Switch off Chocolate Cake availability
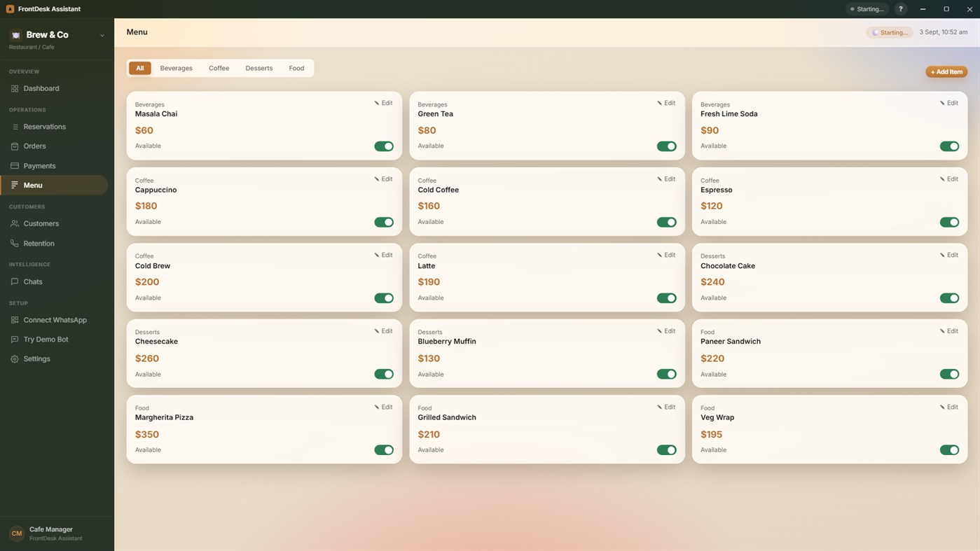The height and width of the screenshot is (551, 980). [x=949, y=298]
